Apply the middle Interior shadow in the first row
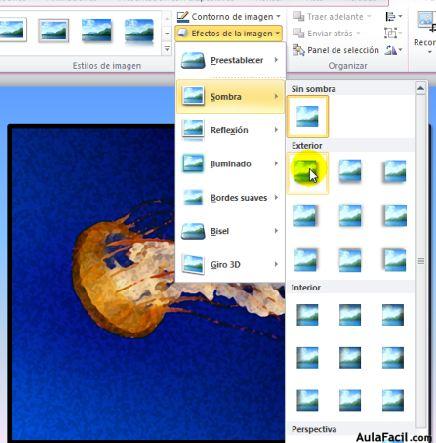 [x=350, y=315]
